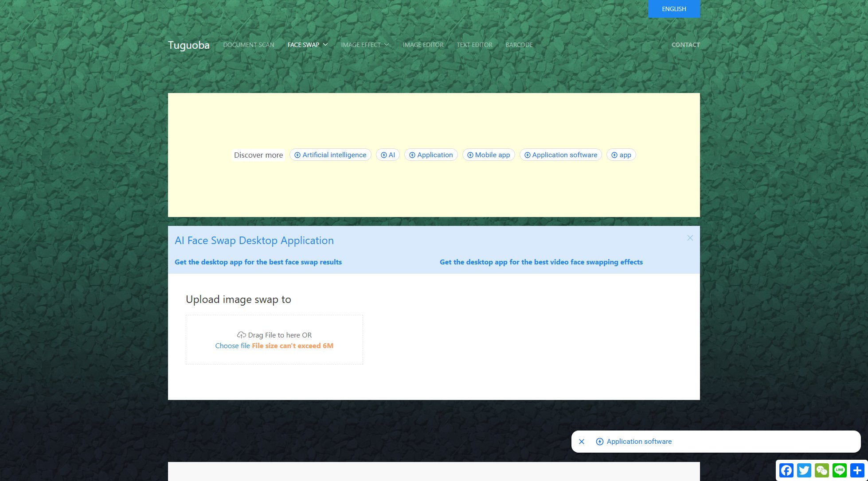This screenshot has width=868, height=481.
Task: Click the WeChat share icon
Action: [822, 470]
